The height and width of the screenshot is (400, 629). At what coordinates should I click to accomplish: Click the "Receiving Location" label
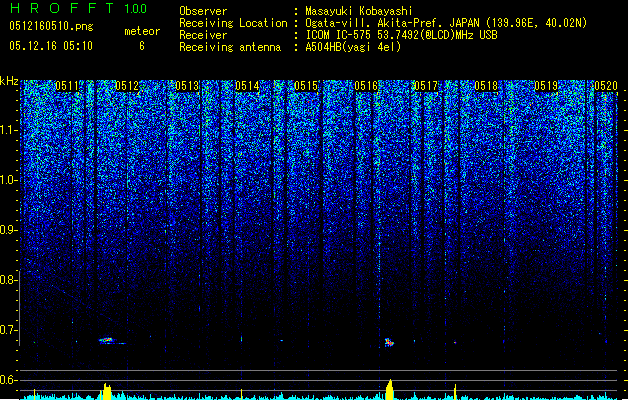click(x=233, y=23)
